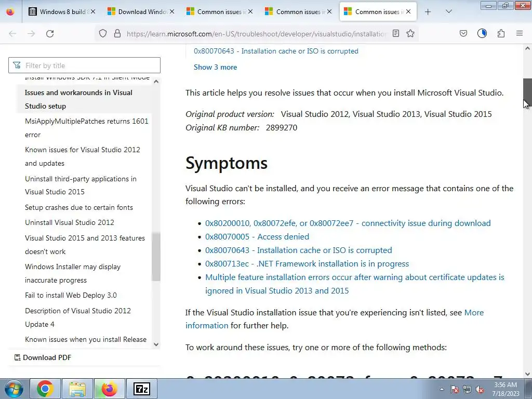Viewport: 532px width, 399px height.
Task: Click the learn.microsoft.com URL address bar
Action: (256, 34)
